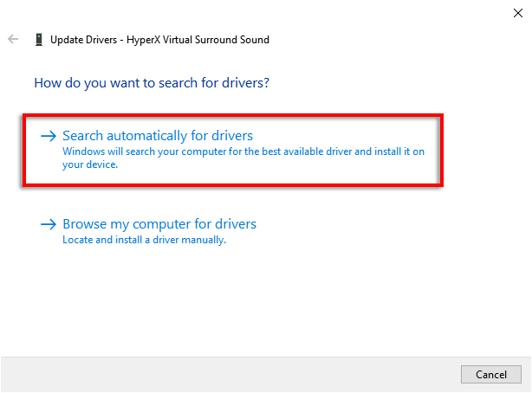
Task: Click 'Update Drivers - HyperX Virtual Surround Sound' title
Action: tap(159, 40)
